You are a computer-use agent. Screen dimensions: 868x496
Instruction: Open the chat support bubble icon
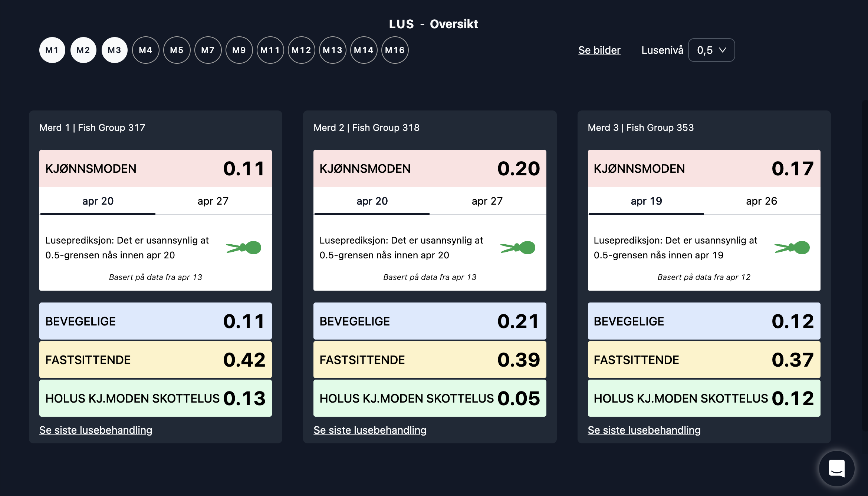[836, 469]
